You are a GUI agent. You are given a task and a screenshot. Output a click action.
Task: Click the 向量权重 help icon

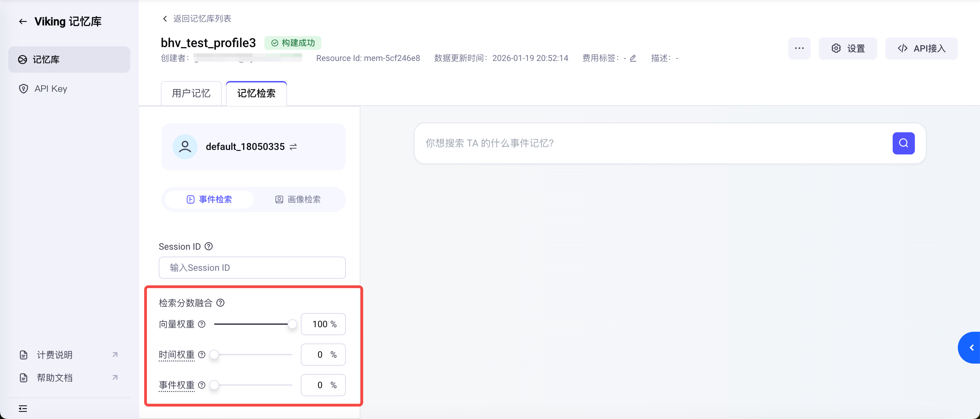202,324
